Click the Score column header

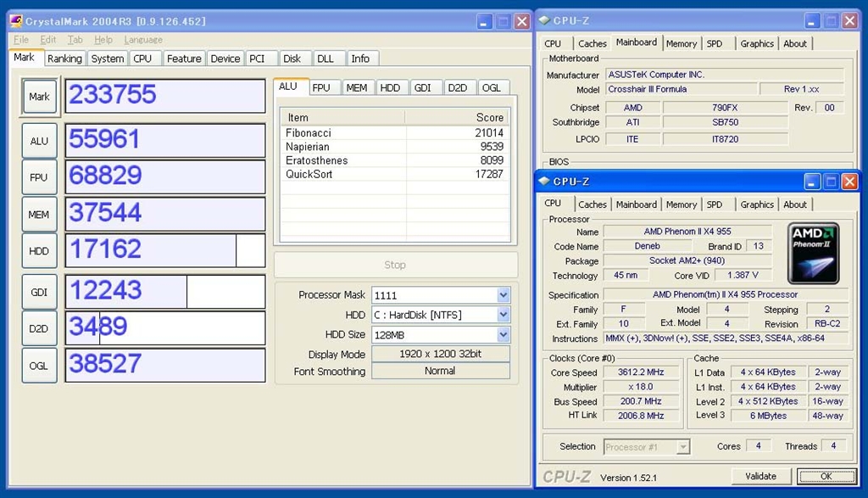click(x=458, y=117)
